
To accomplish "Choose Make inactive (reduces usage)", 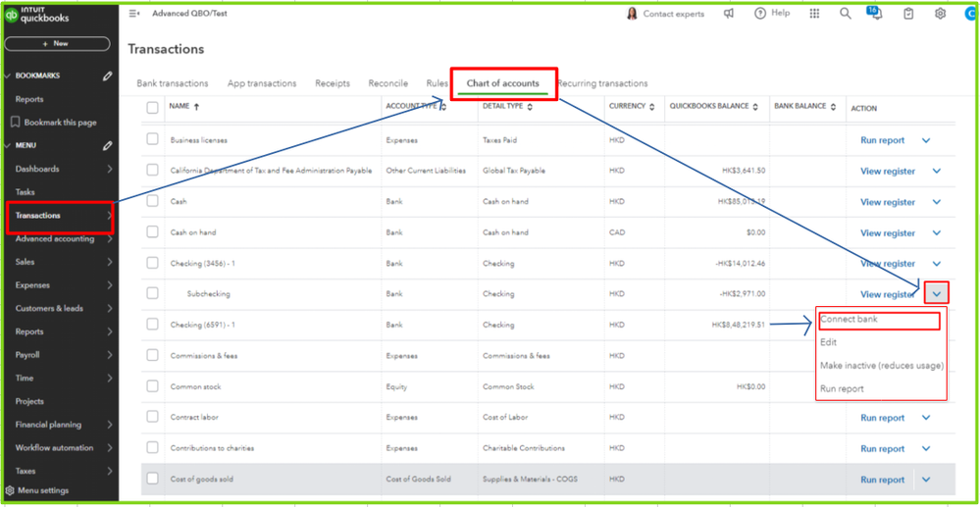I will point(882,366).
